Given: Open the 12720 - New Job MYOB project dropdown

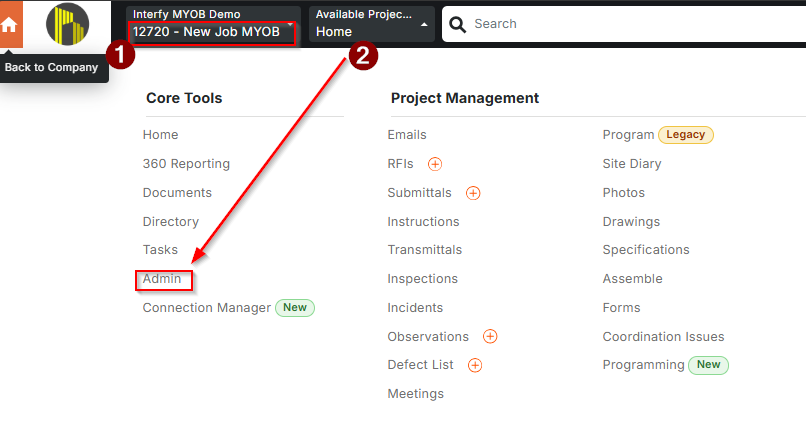Looking at the screenshot, I should tap(212, 32).
